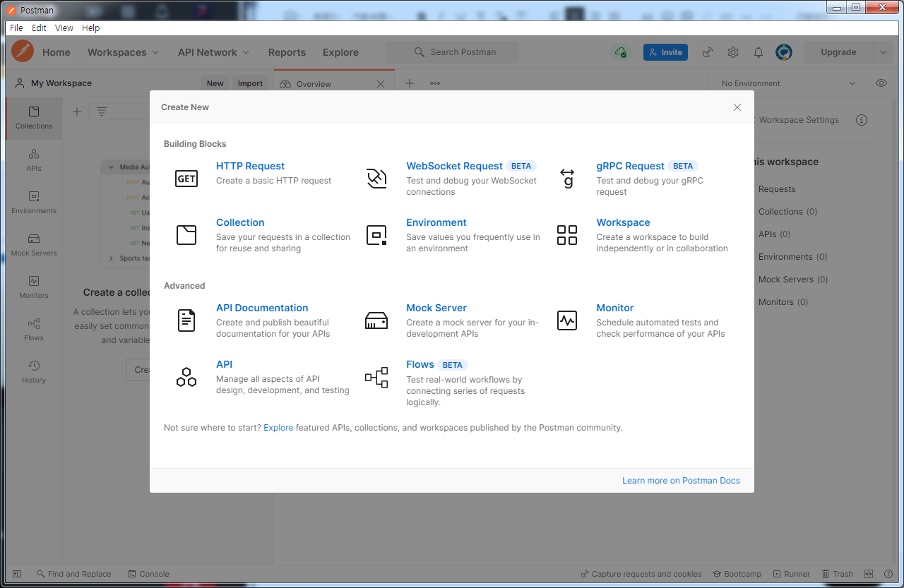The image size is (904, 588).
Task: Choose the API hexagons icon
Action: 186,377
